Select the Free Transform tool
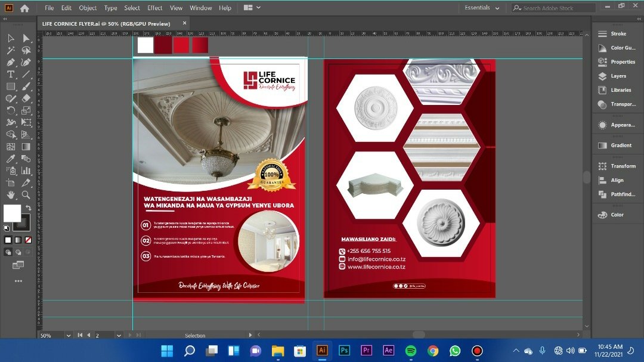Screen dimensions: 644x362 26,122
